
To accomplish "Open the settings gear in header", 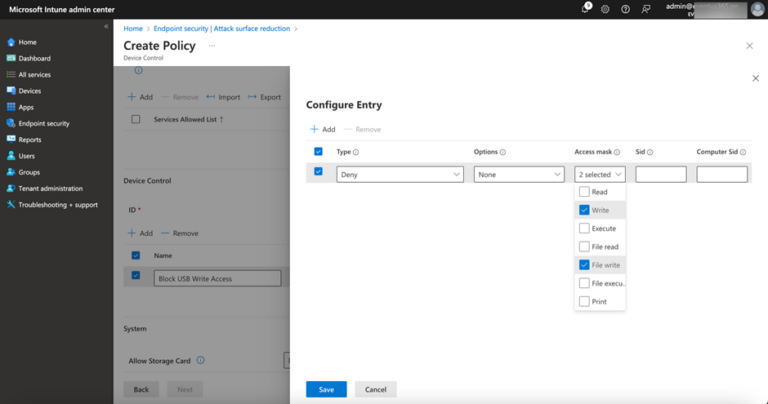I will (605, 9).
